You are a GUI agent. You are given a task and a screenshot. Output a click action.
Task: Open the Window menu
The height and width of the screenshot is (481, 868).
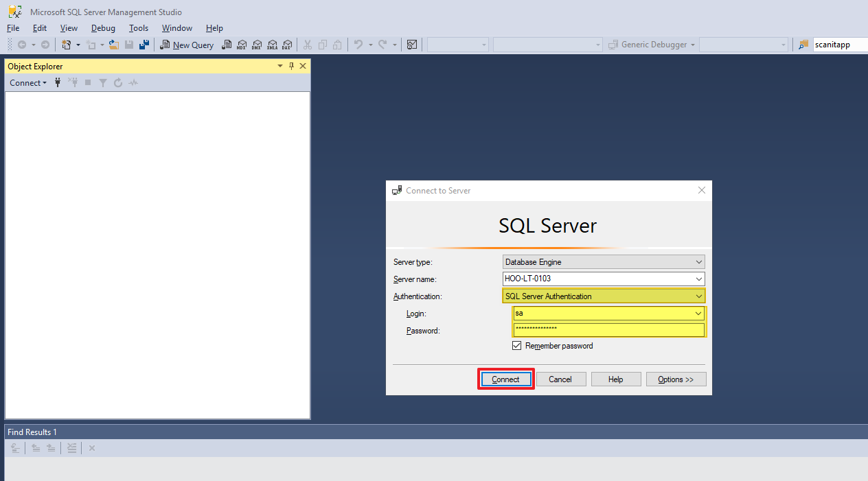coord(177,28)
